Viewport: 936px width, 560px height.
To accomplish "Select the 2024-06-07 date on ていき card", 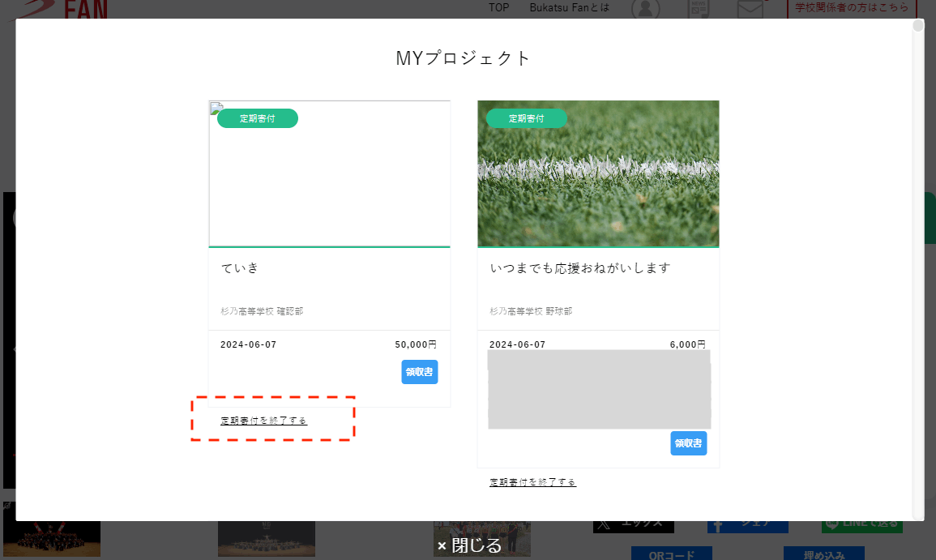I will 248,344.
